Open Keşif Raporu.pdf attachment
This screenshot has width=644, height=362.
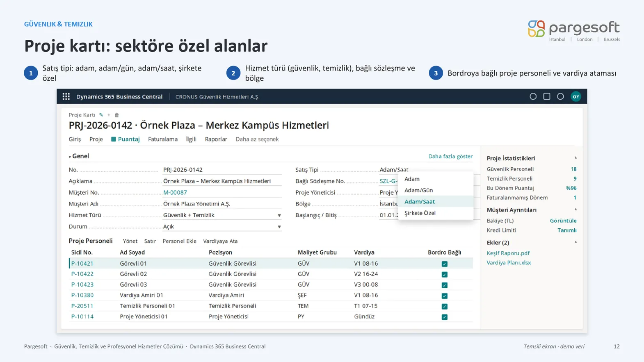point(508,253)
